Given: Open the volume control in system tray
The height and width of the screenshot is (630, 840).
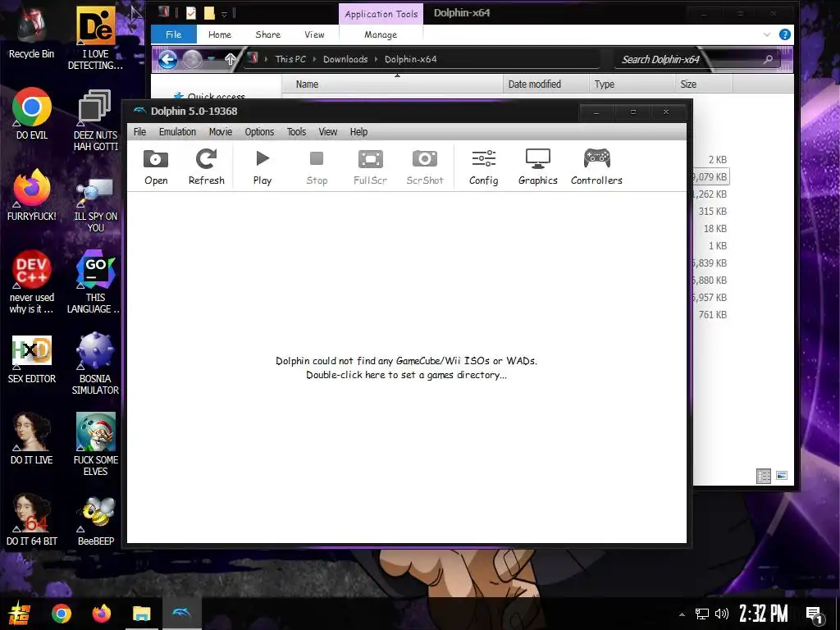Looking at the screenshot, I should click(x=722, y=614).
